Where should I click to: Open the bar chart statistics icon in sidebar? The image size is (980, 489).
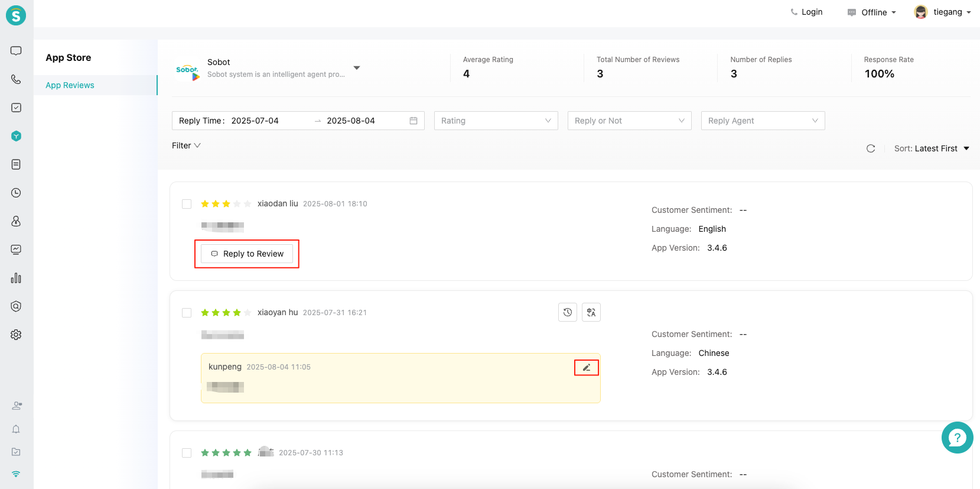click(16, 278)
